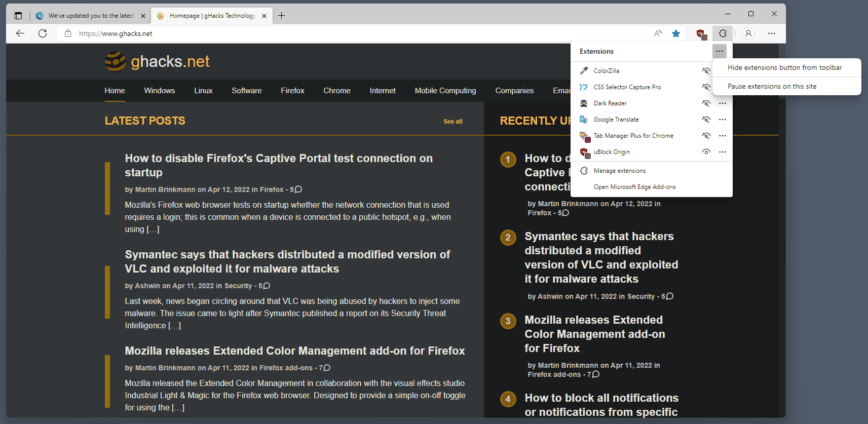The image size is (868, 424).
Task: Open the Extended Color Management add-on article in Latest Posts
Action: (295, 351)
